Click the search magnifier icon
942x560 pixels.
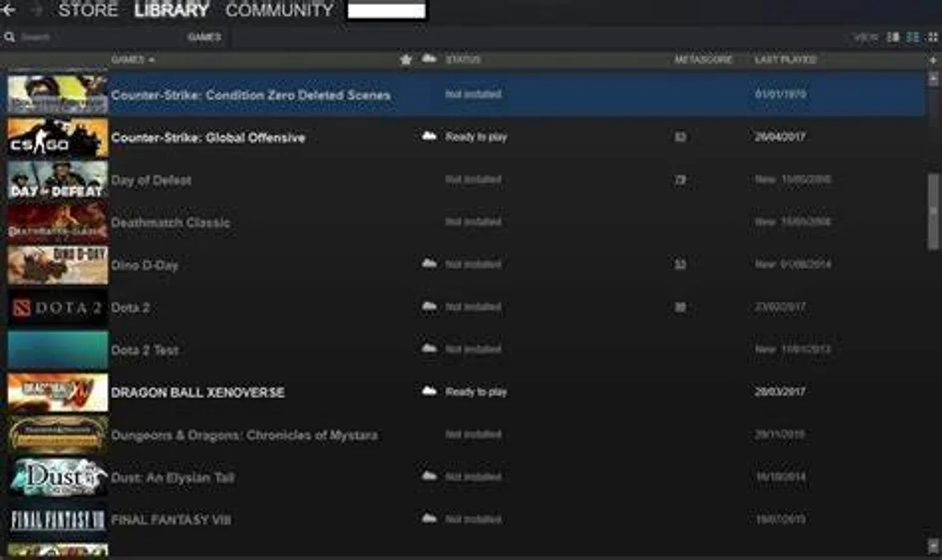tap(10, 37)
